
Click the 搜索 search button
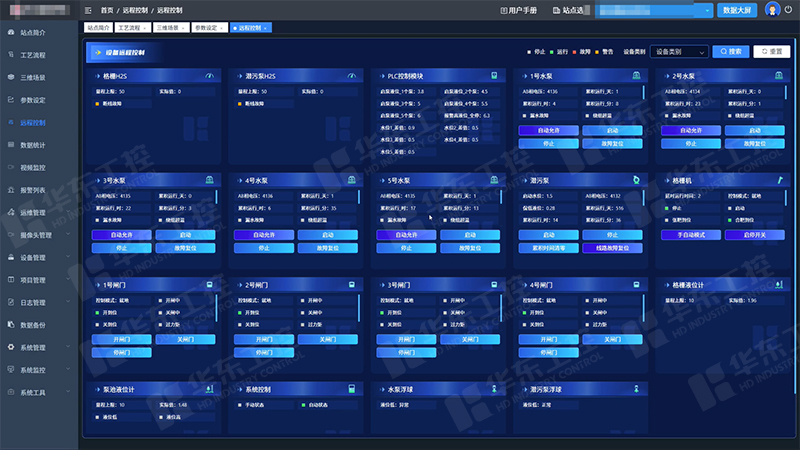730,51
